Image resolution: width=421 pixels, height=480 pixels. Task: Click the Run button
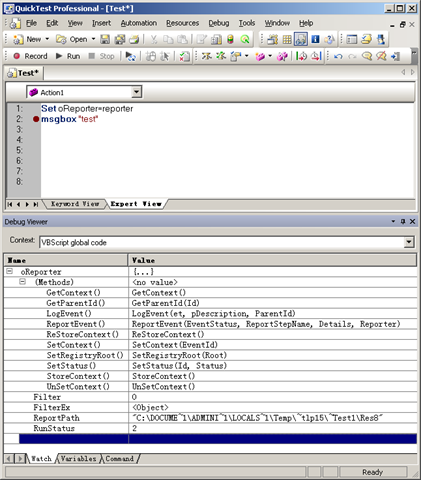point(68,56)
